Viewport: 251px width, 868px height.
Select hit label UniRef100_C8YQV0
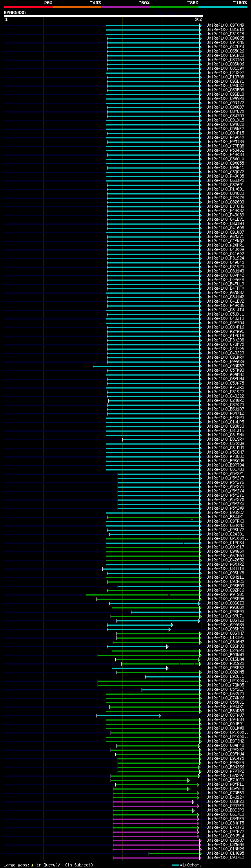tap(225, 111)
